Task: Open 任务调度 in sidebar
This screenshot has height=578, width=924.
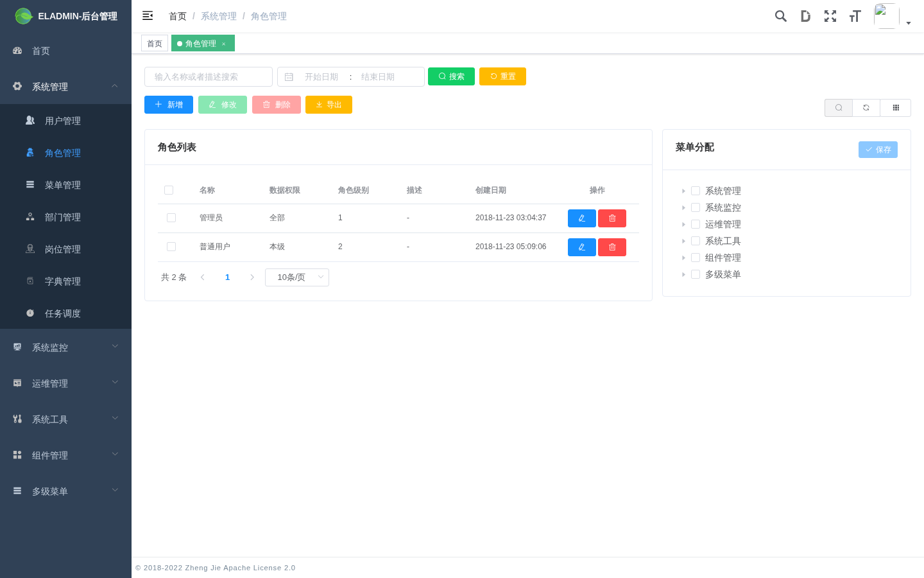Action: tap(65, 313)
